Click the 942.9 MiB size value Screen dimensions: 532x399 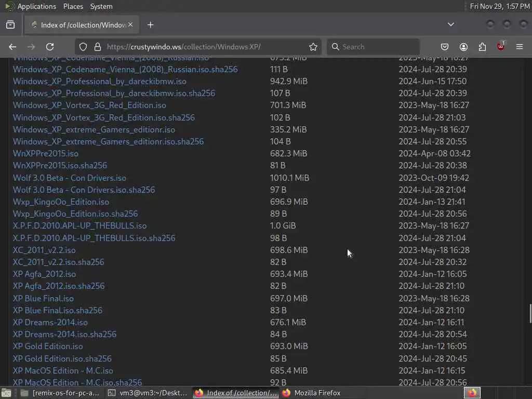(x=289, y=81)
